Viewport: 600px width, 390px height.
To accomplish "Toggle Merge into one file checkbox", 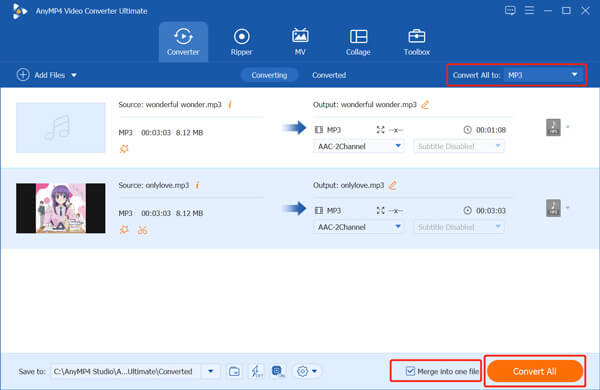I will point(410,371).
